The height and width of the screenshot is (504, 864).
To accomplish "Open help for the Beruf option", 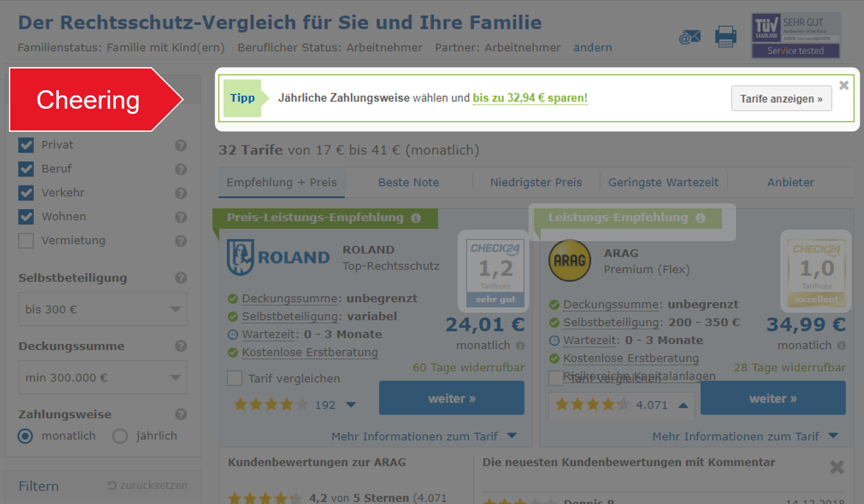I will coord(181,169).
